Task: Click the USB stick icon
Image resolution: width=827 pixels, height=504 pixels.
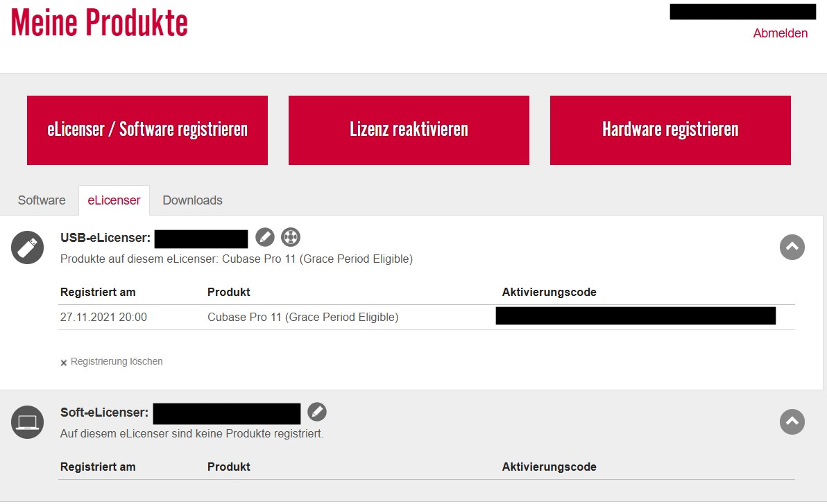Action: 28,247
